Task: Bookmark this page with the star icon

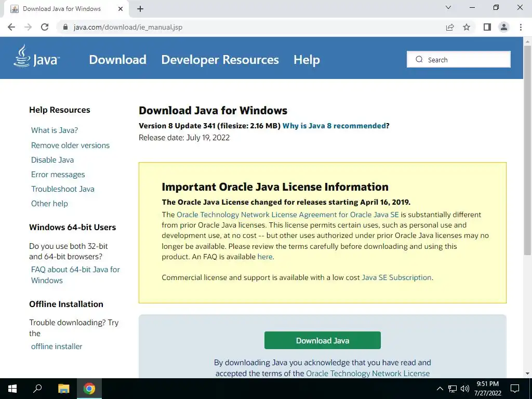Action: click(467, 27)
